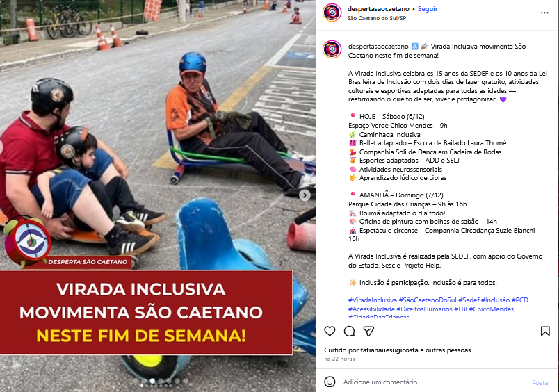Click despertasaocaetano header profile avatar
The height and width of the screenshot is (392, 559).
click(x=332, y=13)
